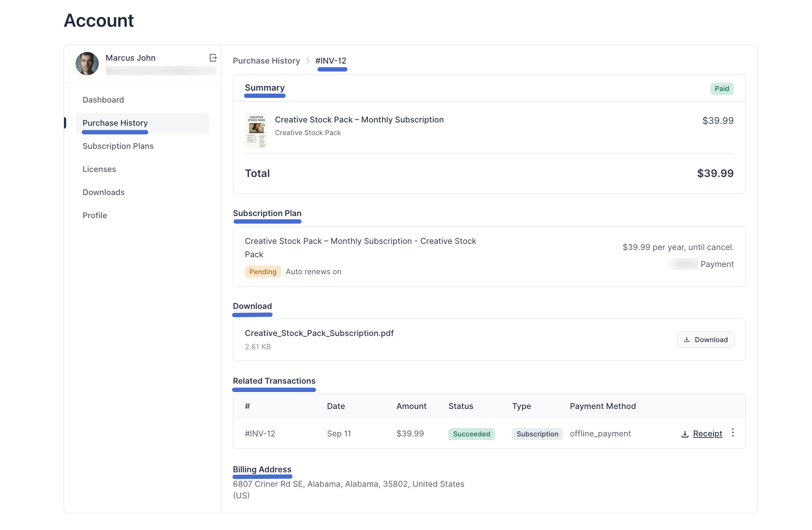This screenshot has height=530, width=812.
Task: Click the Marcus John profile avatar
Action: 87,64
